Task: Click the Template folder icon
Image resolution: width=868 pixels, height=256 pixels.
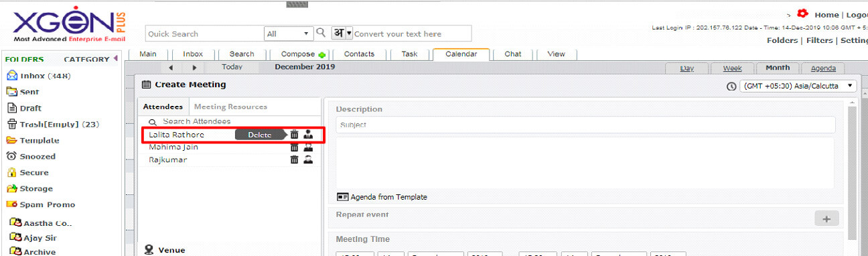Action: (x=12, y=140)
